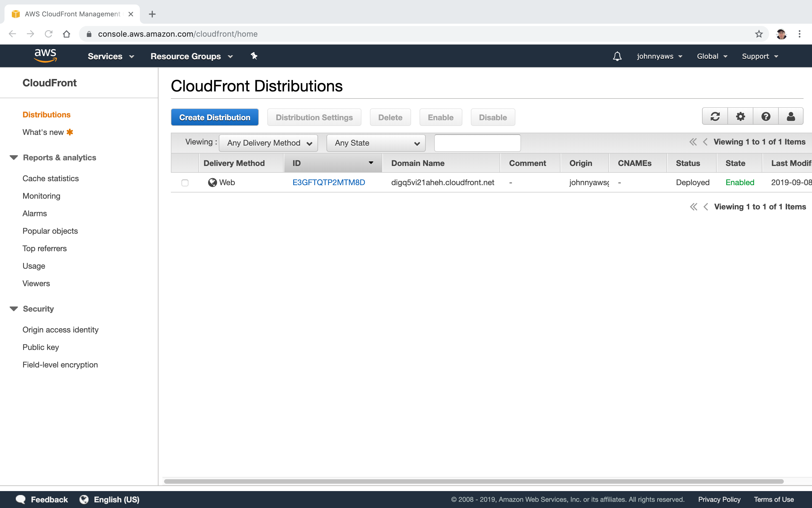
Task: Open the Resource Groups menu
Action: coord(192,56)
